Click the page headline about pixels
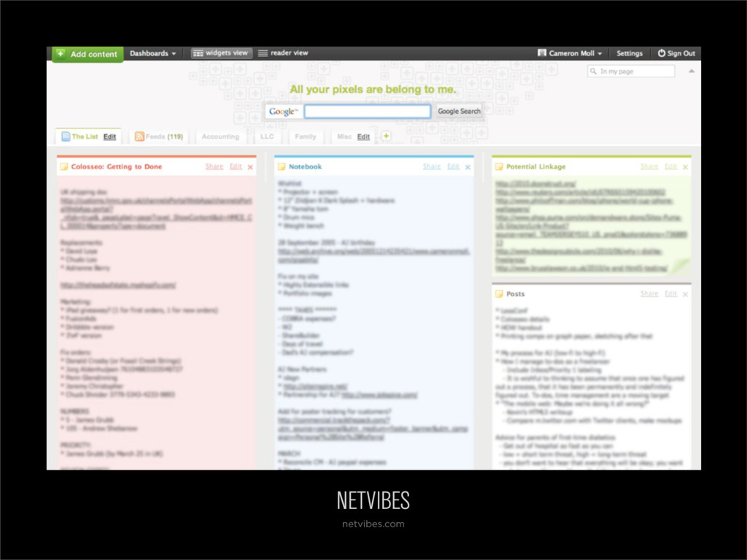This screenshot has height=560, width=747. (x=373, y=90)
